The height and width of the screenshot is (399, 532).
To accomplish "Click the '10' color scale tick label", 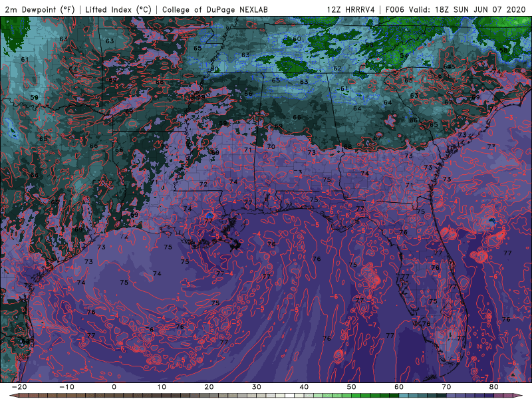I will 162,387.
